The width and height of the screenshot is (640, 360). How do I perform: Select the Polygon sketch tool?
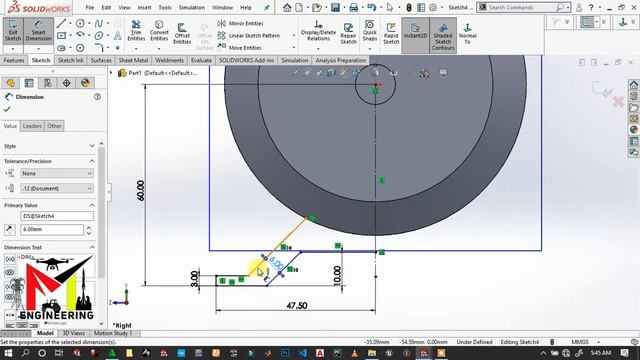(x=80, y=48)
